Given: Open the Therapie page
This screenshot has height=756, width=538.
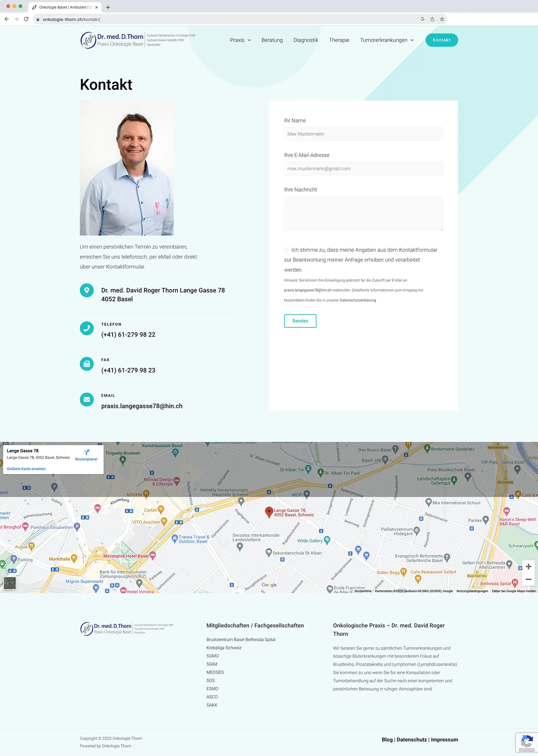Looking at the screenshot, I should (x=339, y=40).
